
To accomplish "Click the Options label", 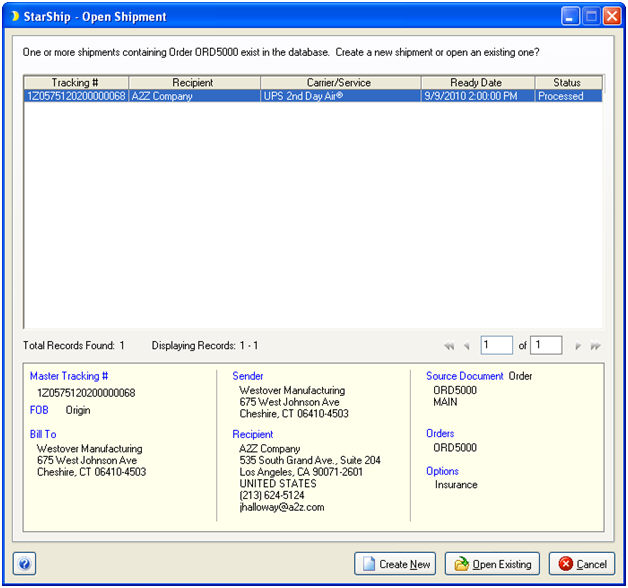I will coord(442,471).
